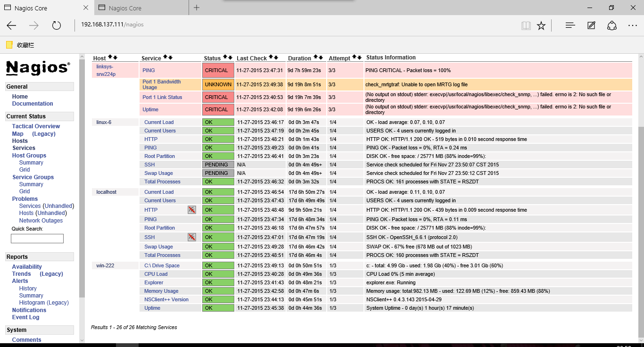Refresh the Nagios page

[x=57, y=25]
